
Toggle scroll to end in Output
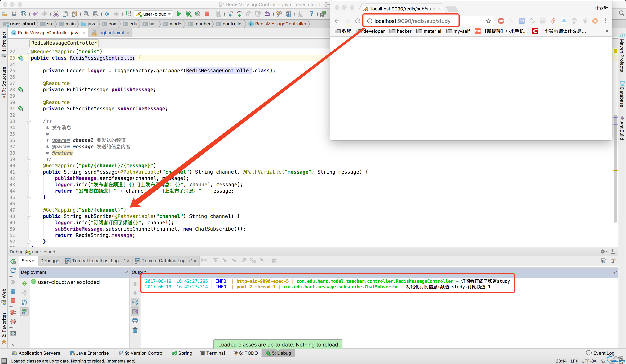click(x=135, y=311)
